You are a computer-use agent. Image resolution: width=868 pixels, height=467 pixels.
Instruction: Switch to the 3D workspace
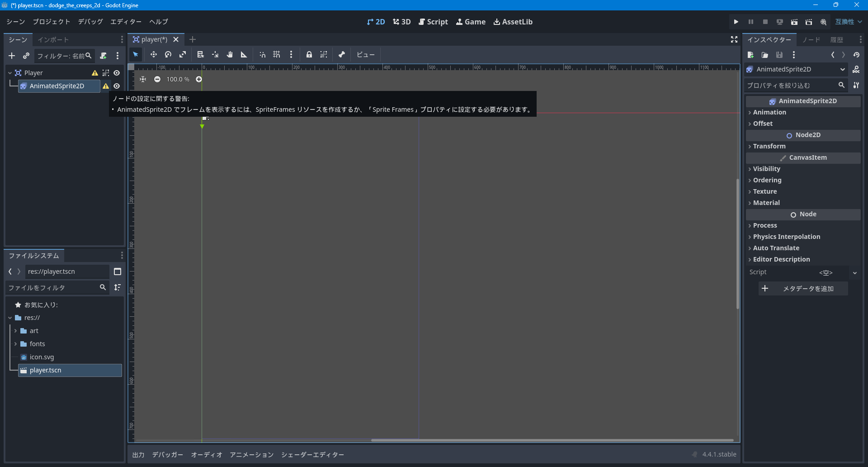click(x=402, y=22)
